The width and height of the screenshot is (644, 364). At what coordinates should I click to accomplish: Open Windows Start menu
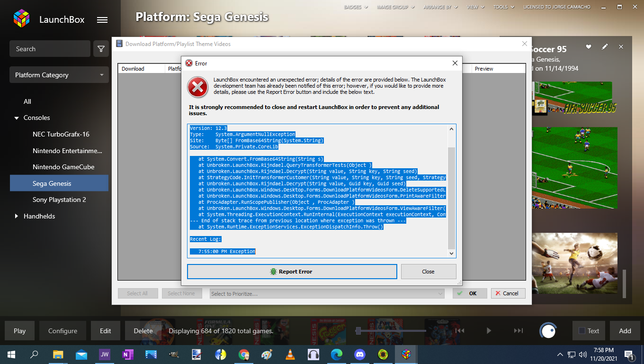[x=11, y=355]
